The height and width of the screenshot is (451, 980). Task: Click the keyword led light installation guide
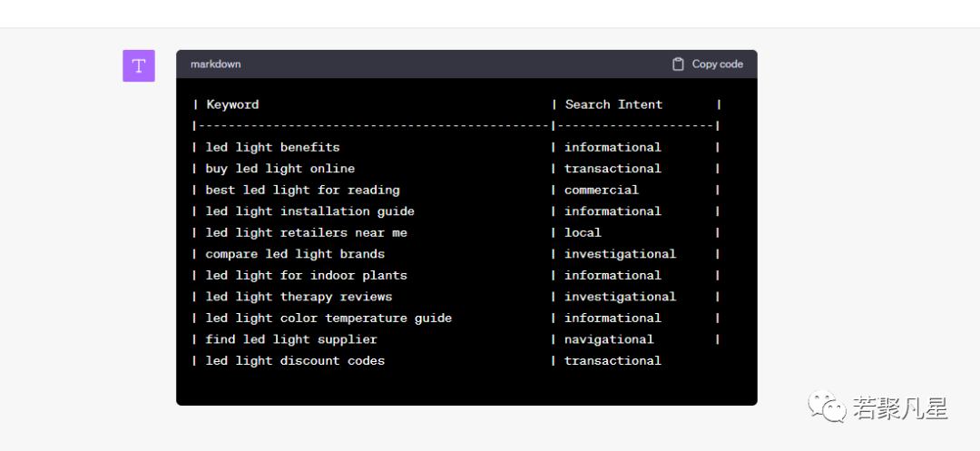(x=310, y=211)
